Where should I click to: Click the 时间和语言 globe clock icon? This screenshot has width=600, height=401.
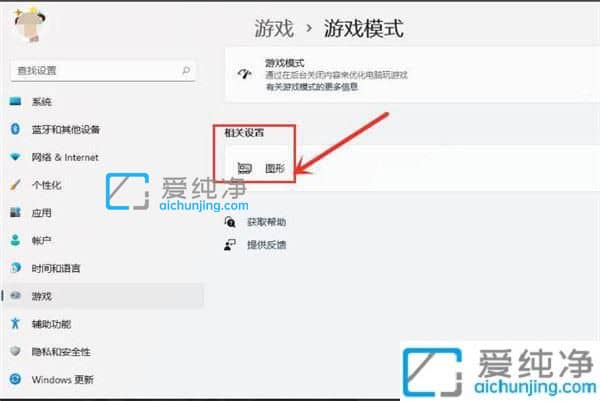coord(15,268)
